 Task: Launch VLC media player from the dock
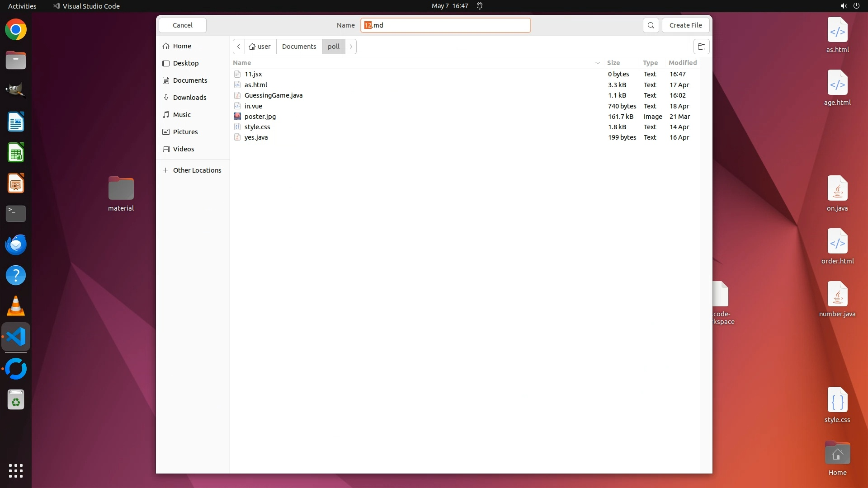[x=16, y=306]
